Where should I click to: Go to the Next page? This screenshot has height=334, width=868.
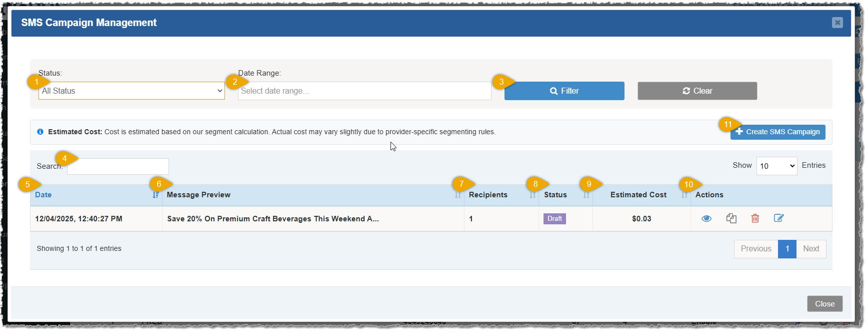[811, 249]
